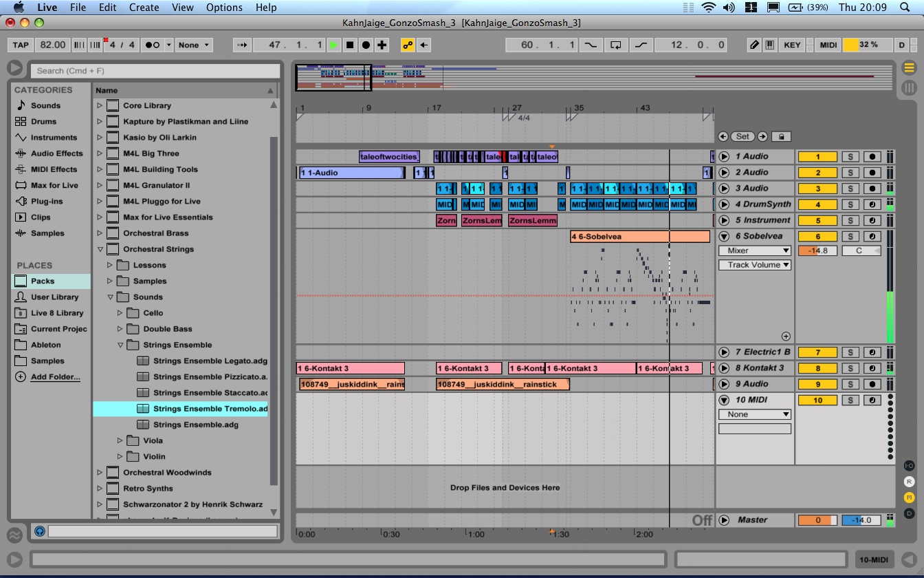Open the Track Volume automation chooser
This screenshot has height=578, width=924.
tap(754, 265)
